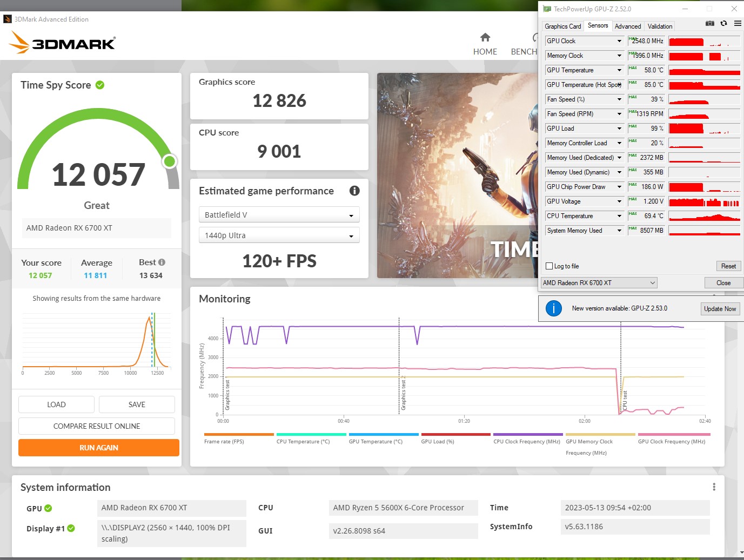Open the 1440p Ultra resolution dropdown

point(279,235)
